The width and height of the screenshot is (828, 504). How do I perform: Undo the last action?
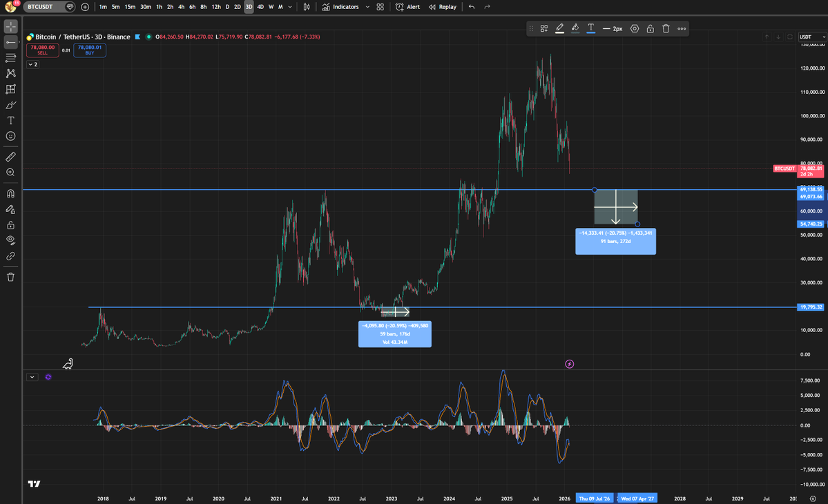[472, 7]
